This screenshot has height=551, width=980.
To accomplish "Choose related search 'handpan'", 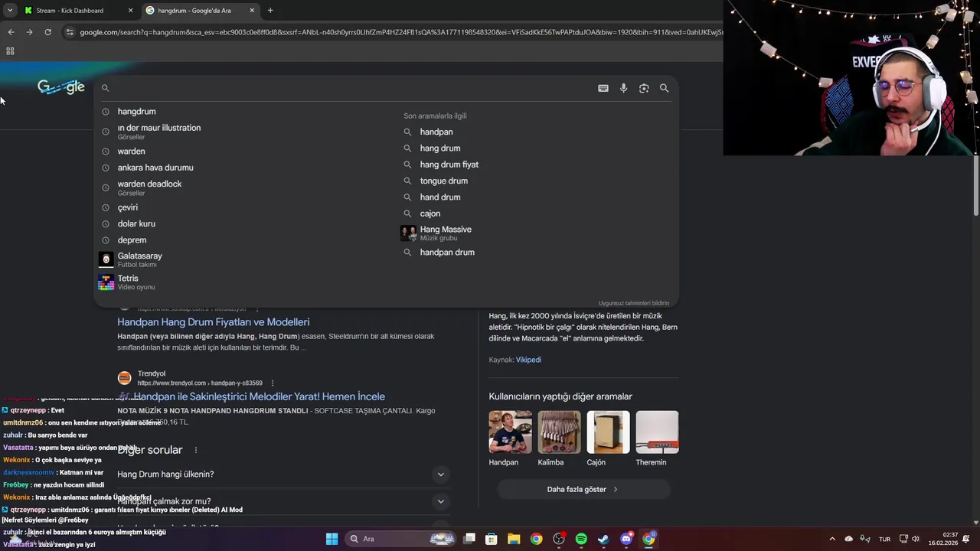I will [436, 132].
